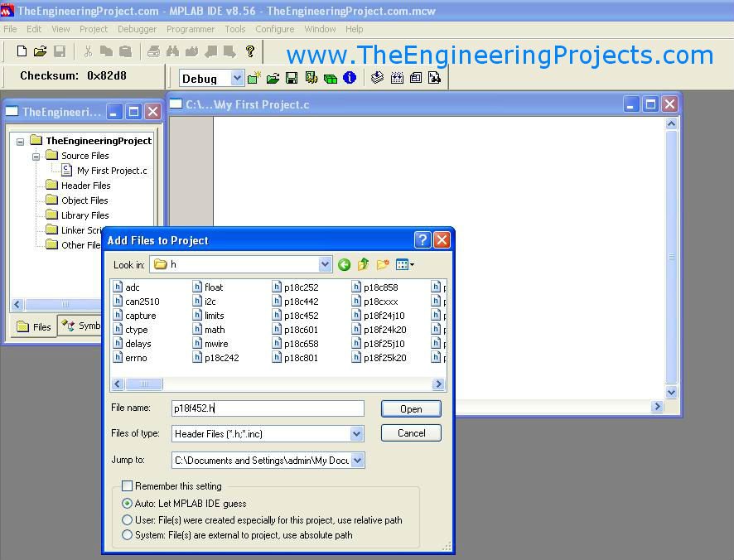Open the Window menu
The image size is (734, 560).
(x=320, y=29)
